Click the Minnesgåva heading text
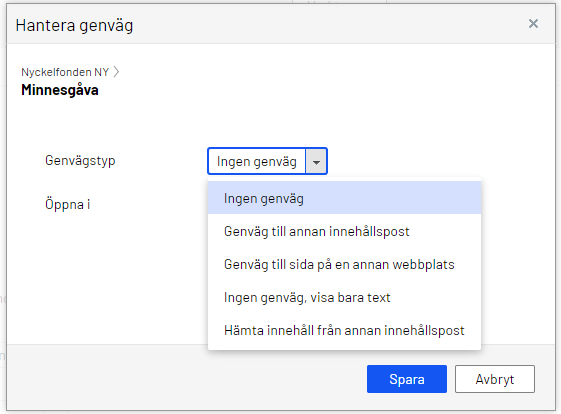 tap(60, 90)
